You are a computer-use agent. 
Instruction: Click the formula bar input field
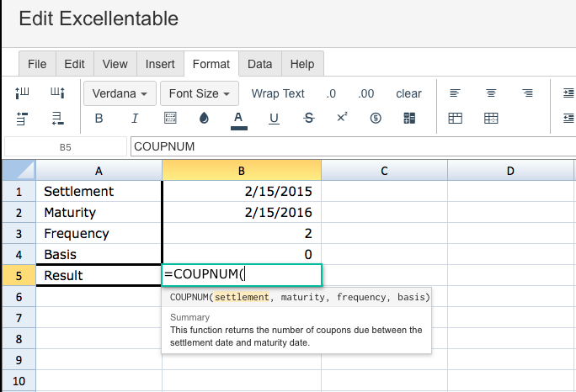tap(353, 146)
